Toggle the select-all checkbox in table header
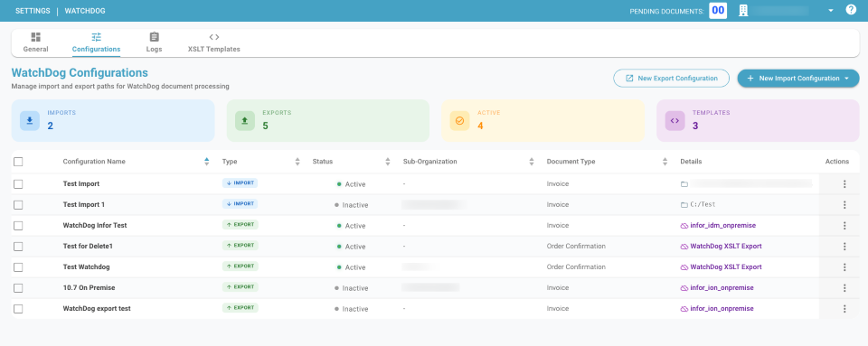 pyautogui.click(x=18, y=162)
